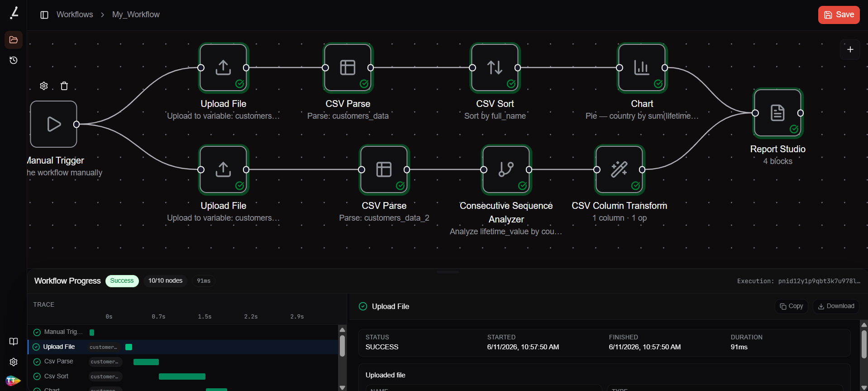Click the SUCCESS status value

(x=382, y=347)
